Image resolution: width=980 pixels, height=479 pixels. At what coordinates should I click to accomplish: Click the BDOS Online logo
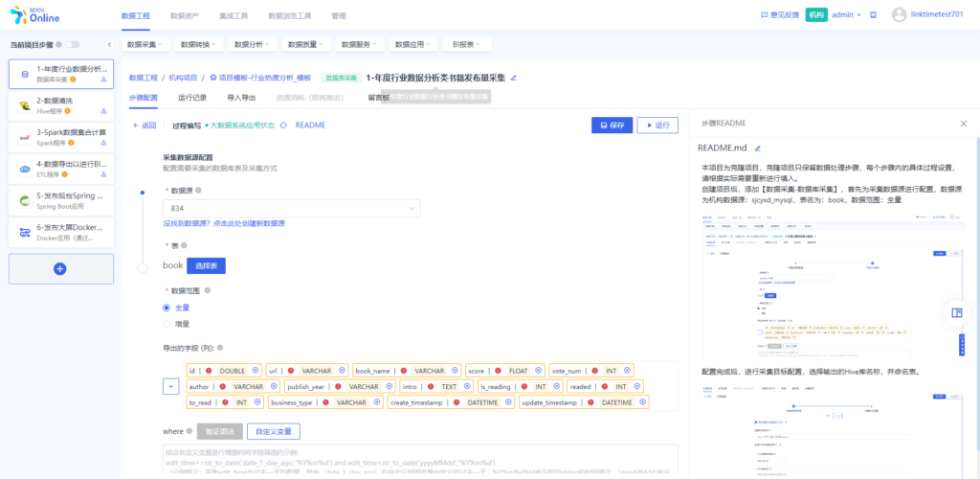click(x=35, y=15)
